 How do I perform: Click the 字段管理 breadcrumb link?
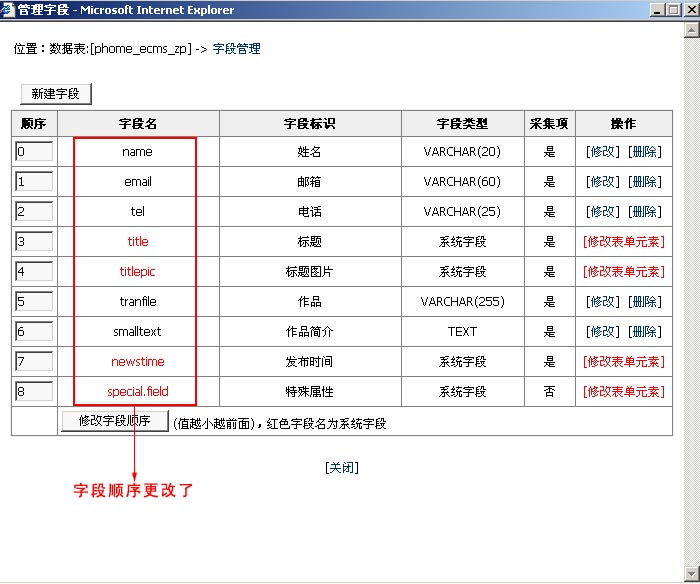coord(237,49)
